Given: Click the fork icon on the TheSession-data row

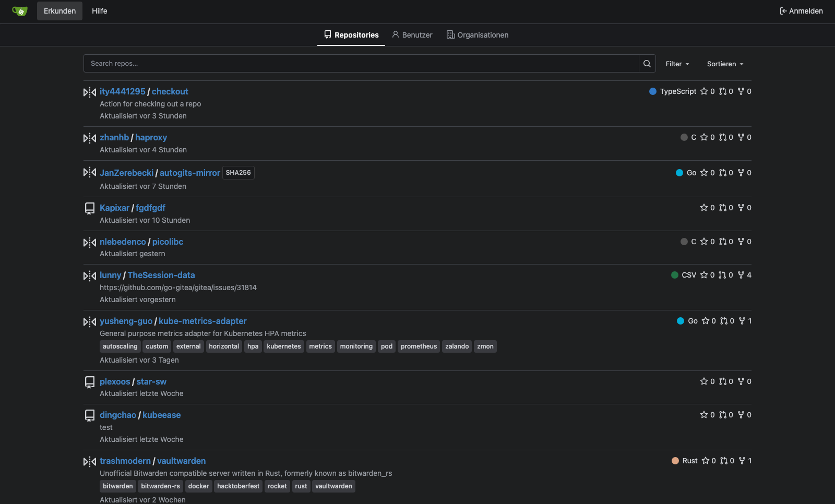Looking at the screenshot, I should point(741,275).
